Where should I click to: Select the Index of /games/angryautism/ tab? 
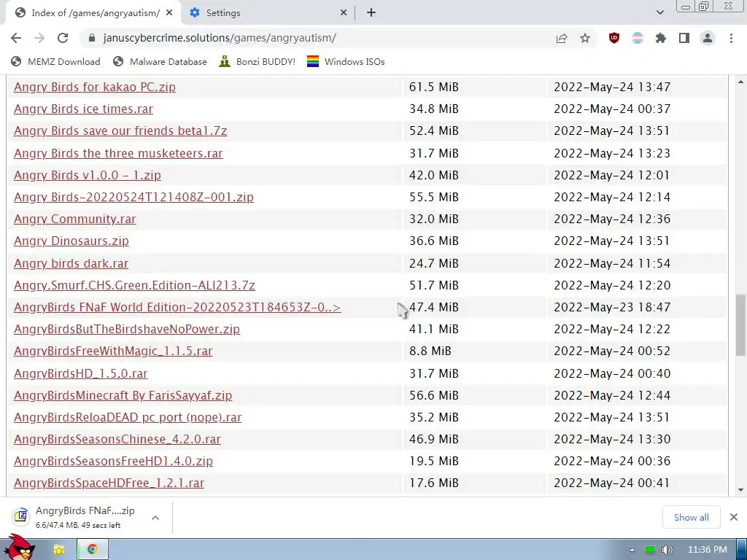click(x=93, y=13)
